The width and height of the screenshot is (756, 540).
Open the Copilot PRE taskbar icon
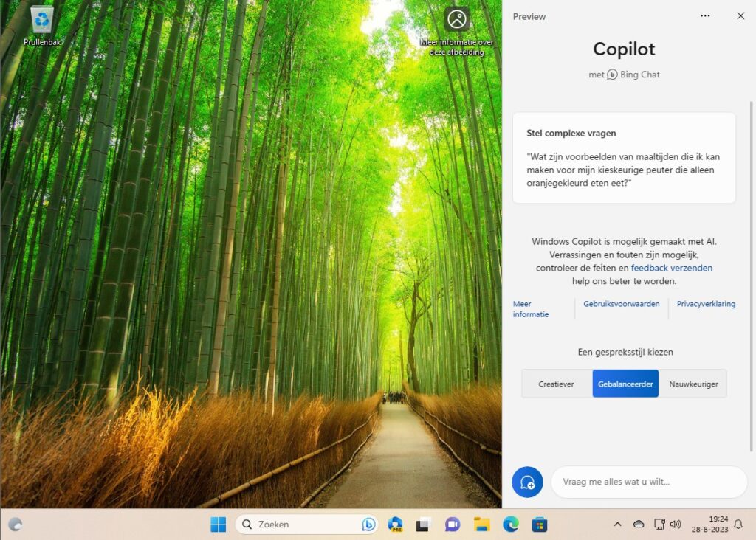[x=396, y=524]
